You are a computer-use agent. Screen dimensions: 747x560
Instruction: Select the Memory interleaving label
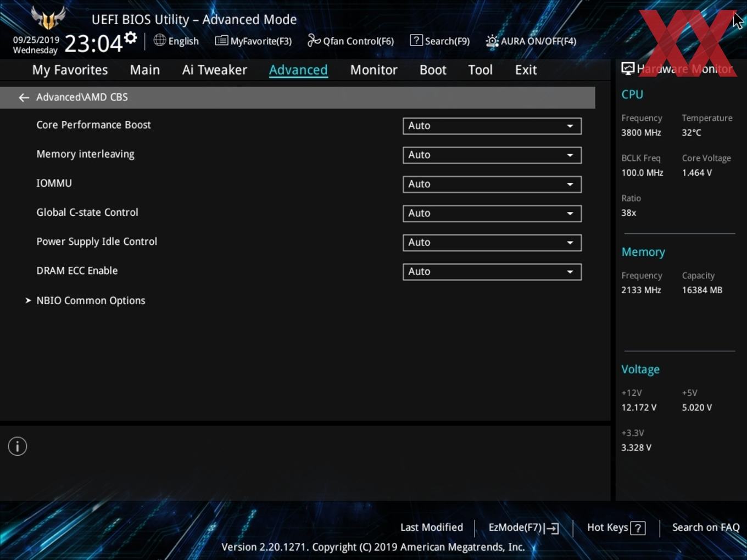tap(85, 154)
